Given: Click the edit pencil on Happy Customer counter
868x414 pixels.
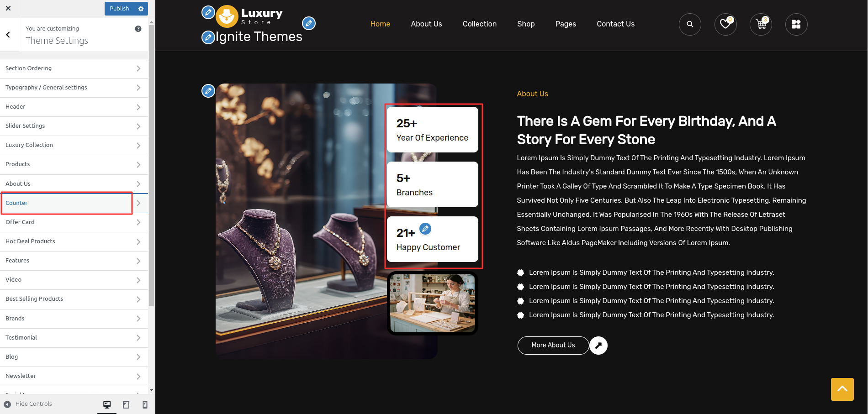Looking at the screenshot, I should click(425, 229).
